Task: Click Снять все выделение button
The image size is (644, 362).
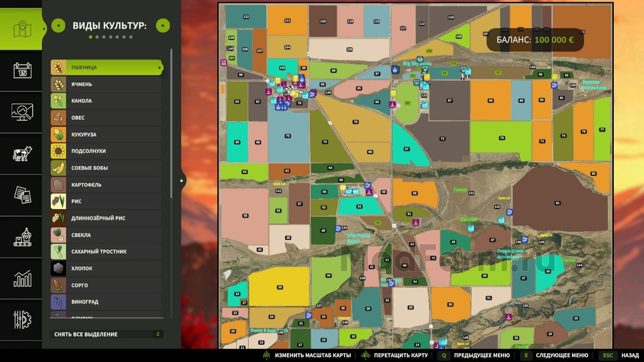Action: pyautogui.click(x=107, y=334)
